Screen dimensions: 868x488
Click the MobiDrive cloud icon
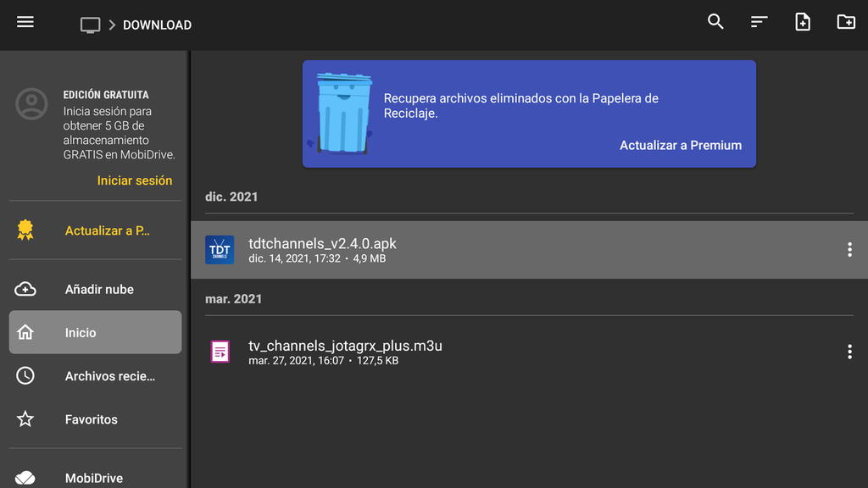(x=25, y=478)
